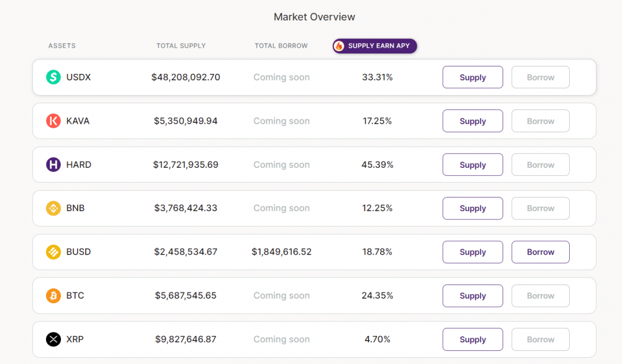Viewport: 622px width, 364px height.
Task: Click the flame icon in Supply Earn APY
Action: (339, 46)
